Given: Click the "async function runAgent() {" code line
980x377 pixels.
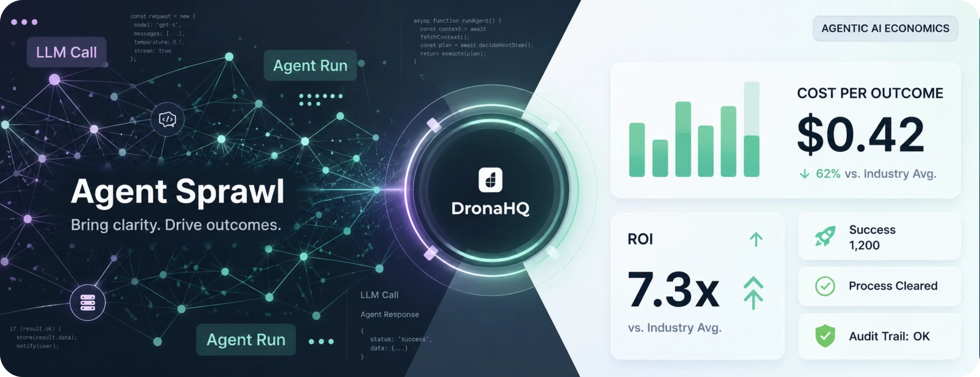Looking at the screenshot, I should [x=457, y=21].
